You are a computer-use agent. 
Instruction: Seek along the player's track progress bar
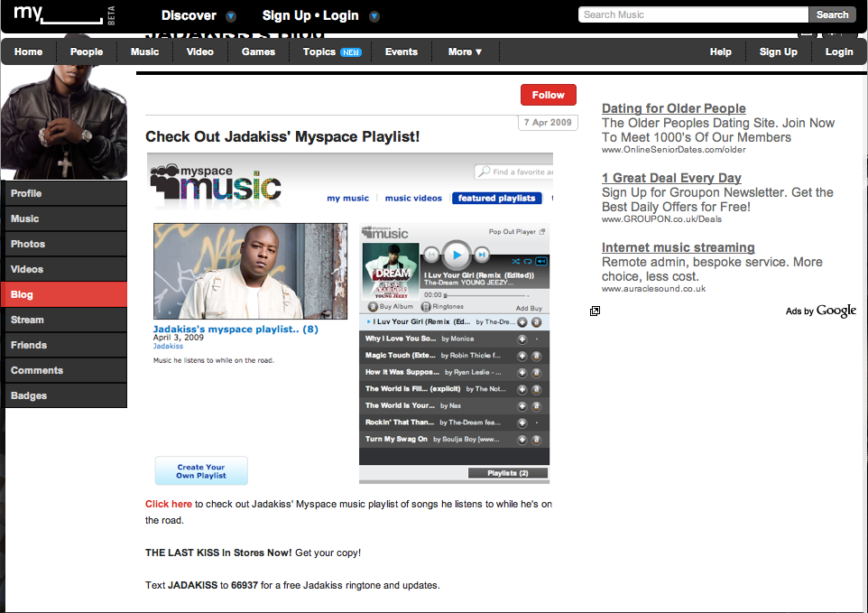tap(486, 296)
